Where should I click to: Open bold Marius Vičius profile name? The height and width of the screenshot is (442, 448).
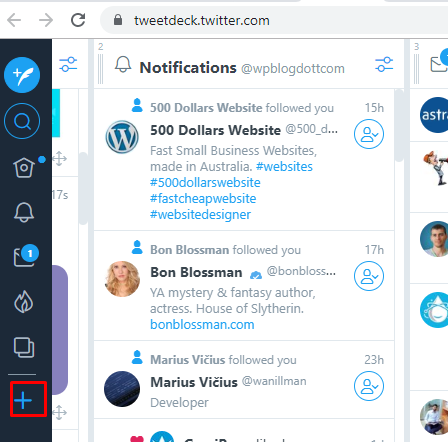coord(194,382)
